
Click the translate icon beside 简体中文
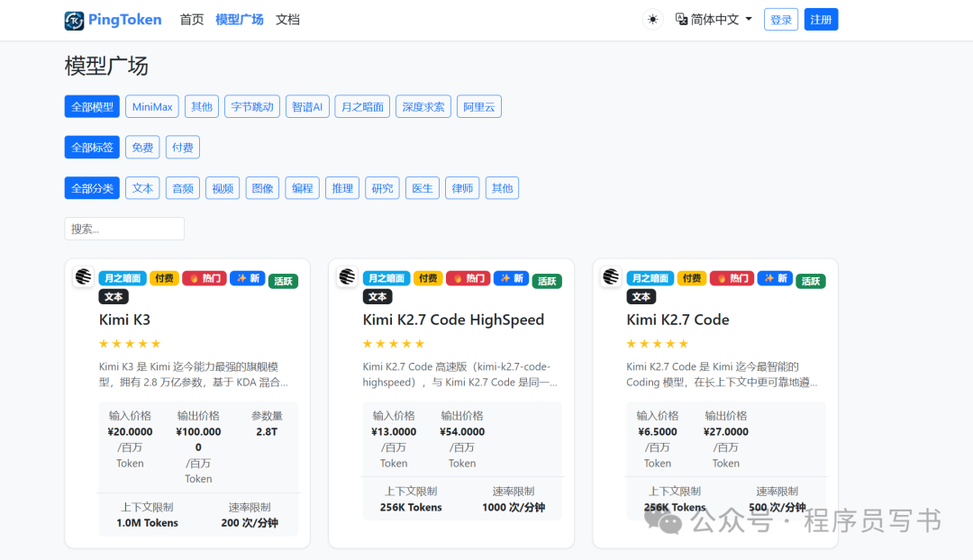pos(681,20)
